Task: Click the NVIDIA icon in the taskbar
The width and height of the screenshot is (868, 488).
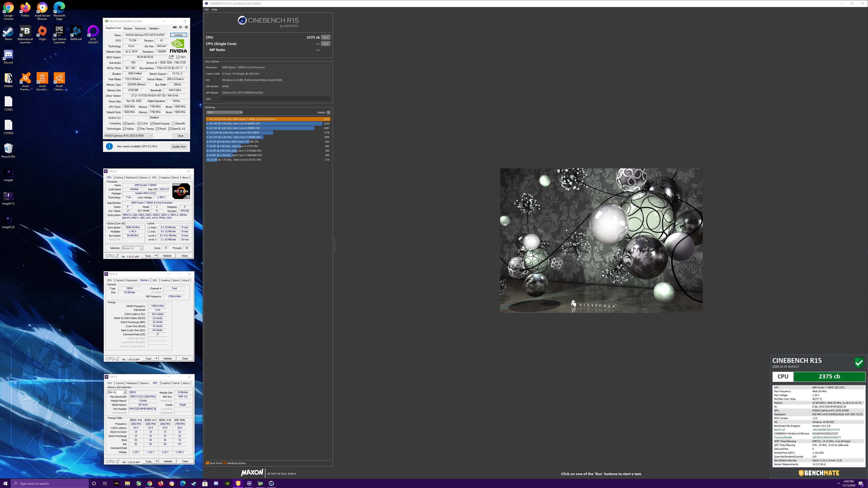Action: 227,483
